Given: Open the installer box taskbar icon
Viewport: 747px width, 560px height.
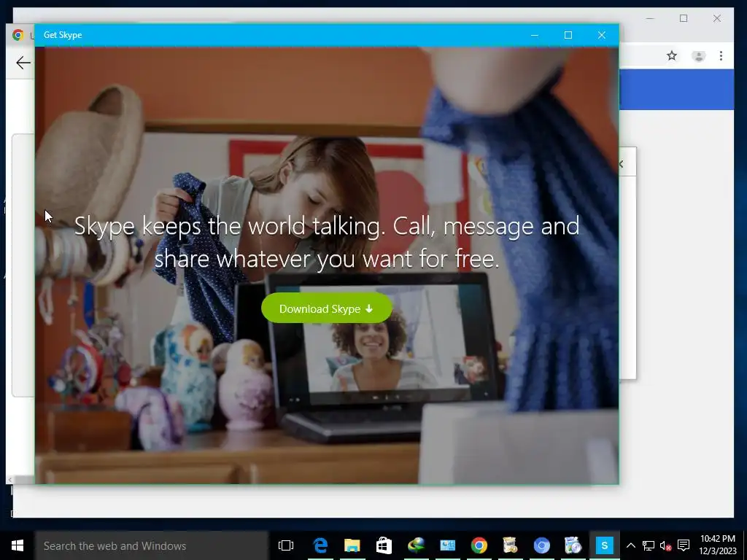Looking at the screenshot, I should (x=510, y=545).
